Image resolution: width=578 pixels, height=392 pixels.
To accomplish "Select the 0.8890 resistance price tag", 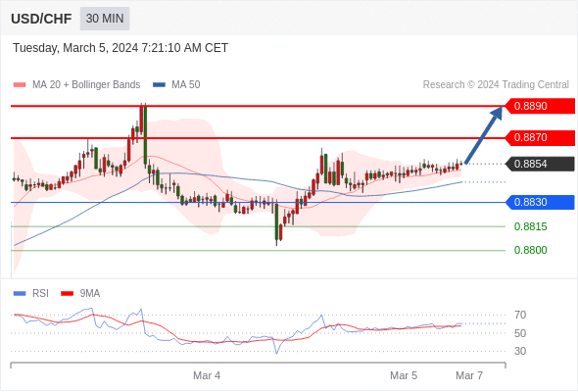I will 540,106.
